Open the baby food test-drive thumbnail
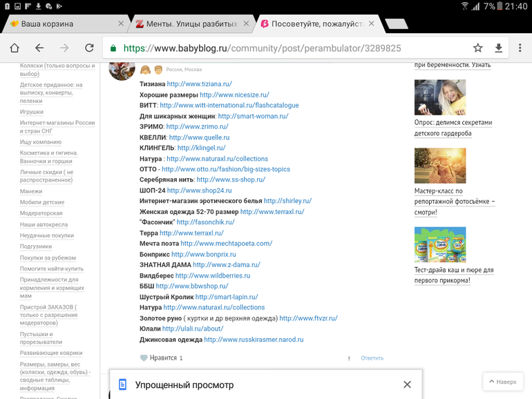This screenshot has width=532, height=399. (x=439, y=246)
